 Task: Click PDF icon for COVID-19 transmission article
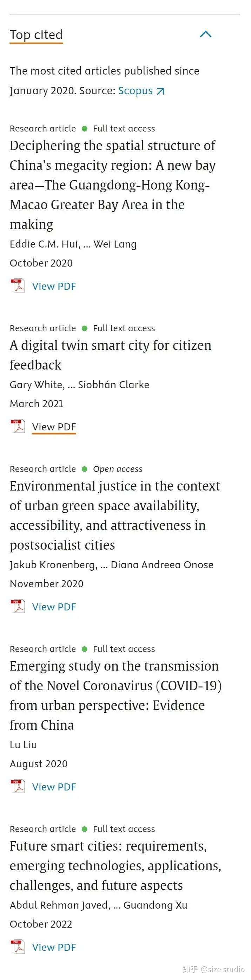pos(18,786)
